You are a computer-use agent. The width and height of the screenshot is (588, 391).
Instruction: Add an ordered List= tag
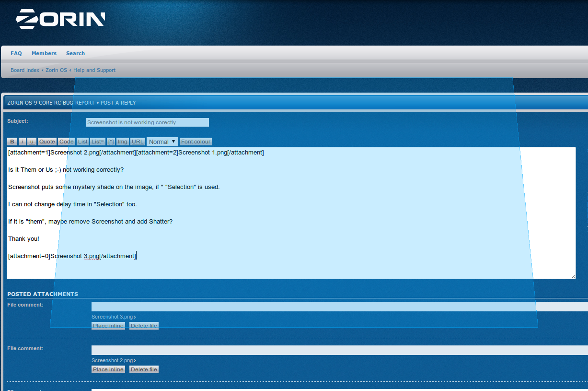[x=98, y=142]
